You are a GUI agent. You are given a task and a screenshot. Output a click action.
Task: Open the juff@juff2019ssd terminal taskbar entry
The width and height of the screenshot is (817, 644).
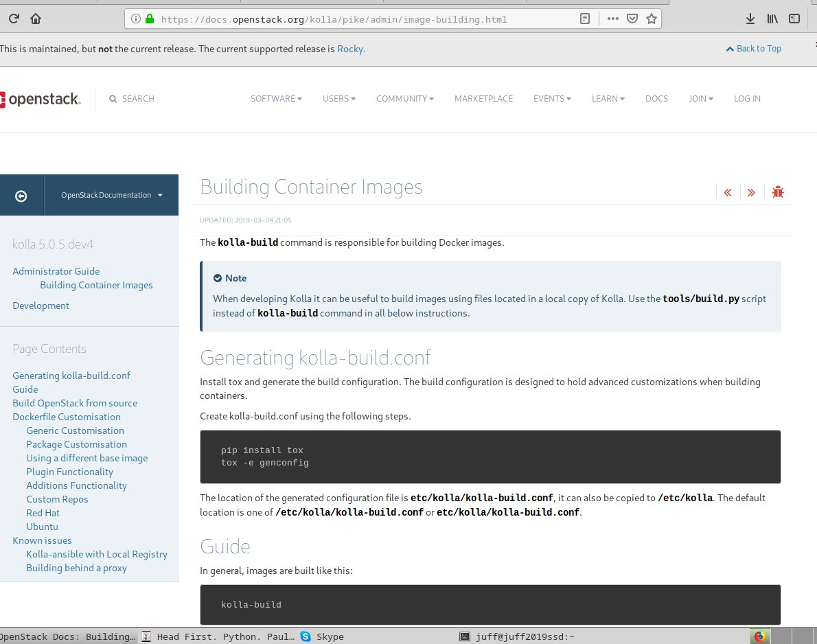coord(517,636)
